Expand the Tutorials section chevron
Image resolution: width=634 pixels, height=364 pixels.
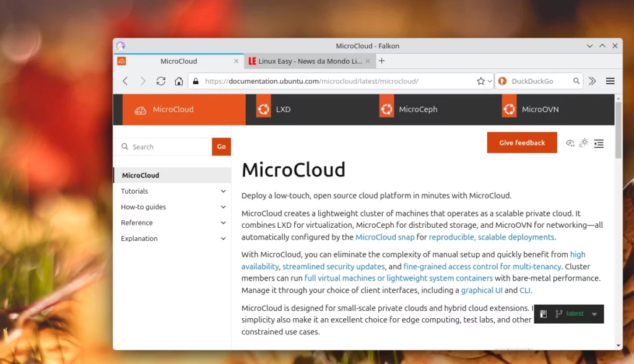(224, 191)
